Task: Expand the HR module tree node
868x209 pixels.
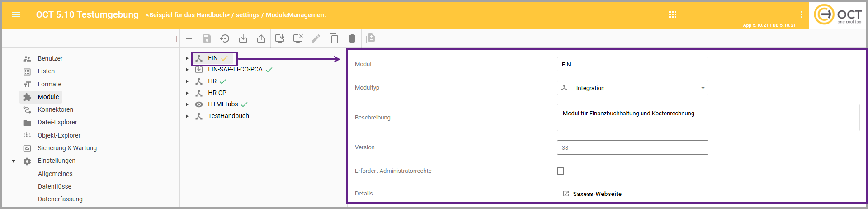Action: pos(187,81)
